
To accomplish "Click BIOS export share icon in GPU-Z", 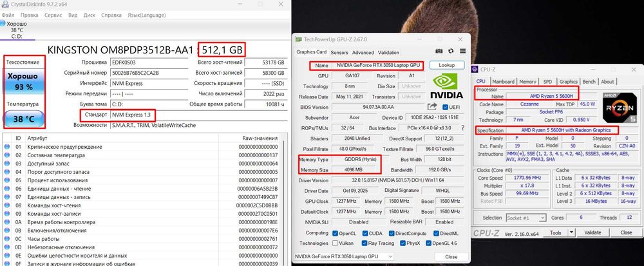I will click(x=432, y=107).
